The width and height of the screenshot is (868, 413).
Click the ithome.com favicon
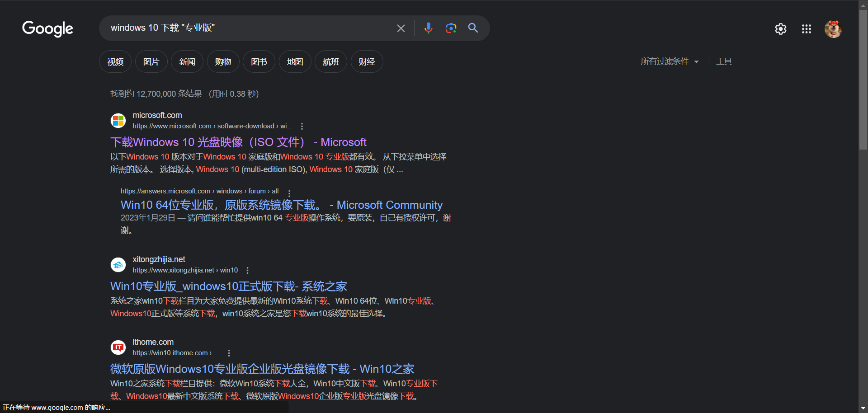(118, 347)
